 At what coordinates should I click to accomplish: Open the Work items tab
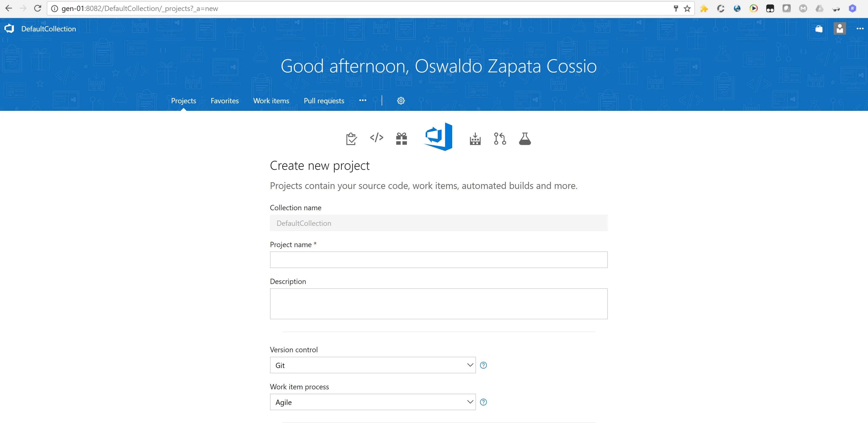pos(271,101)
